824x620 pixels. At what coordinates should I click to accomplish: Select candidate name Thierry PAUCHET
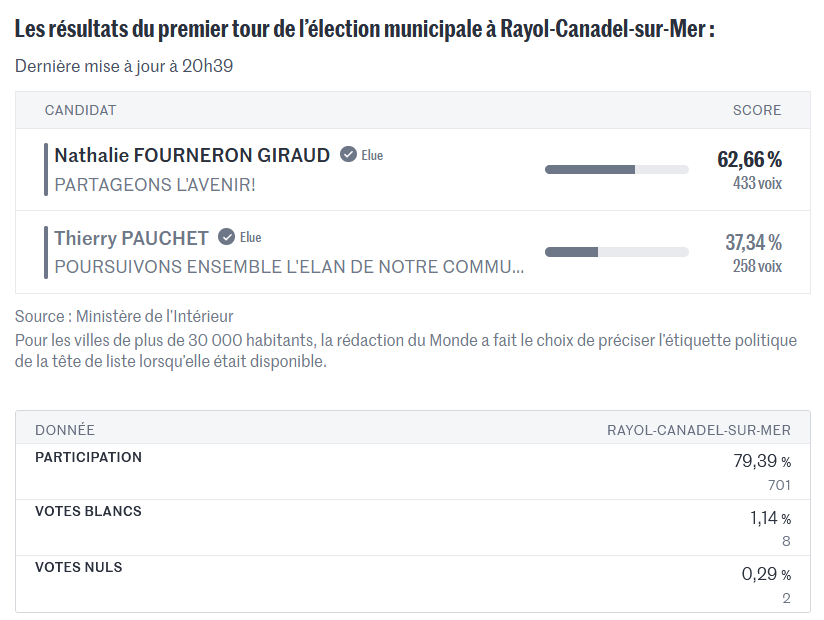tap(131, 238)
